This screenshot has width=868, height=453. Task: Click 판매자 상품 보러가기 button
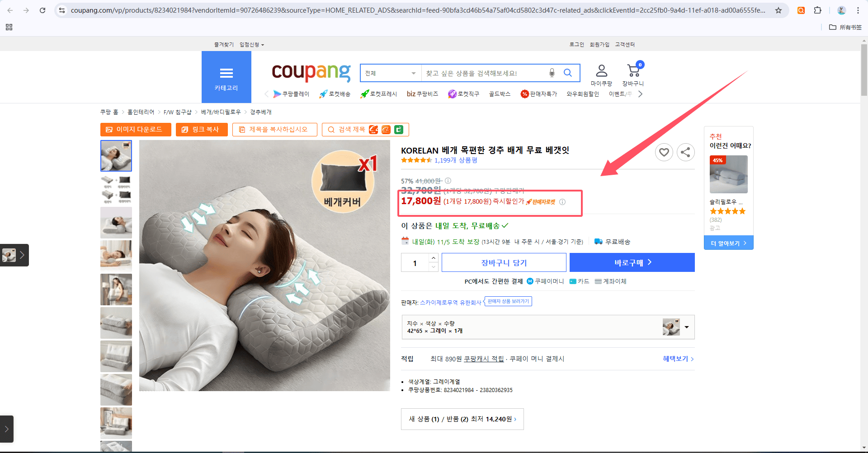[508, 301]
